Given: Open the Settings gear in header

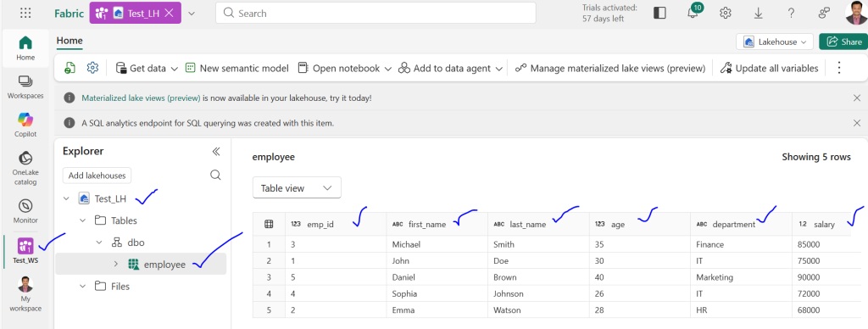Looking at the screenshot, I should [x=726, y=13].
